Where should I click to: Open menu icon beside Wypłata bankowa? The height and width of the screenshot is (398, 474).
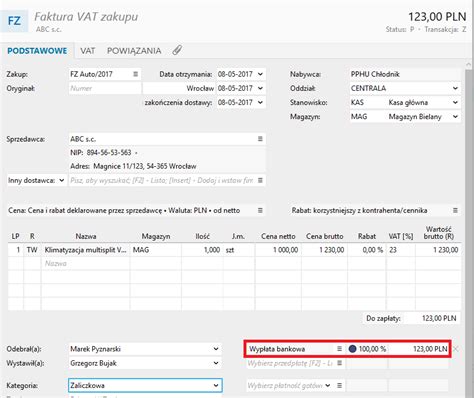click(339, 349)
